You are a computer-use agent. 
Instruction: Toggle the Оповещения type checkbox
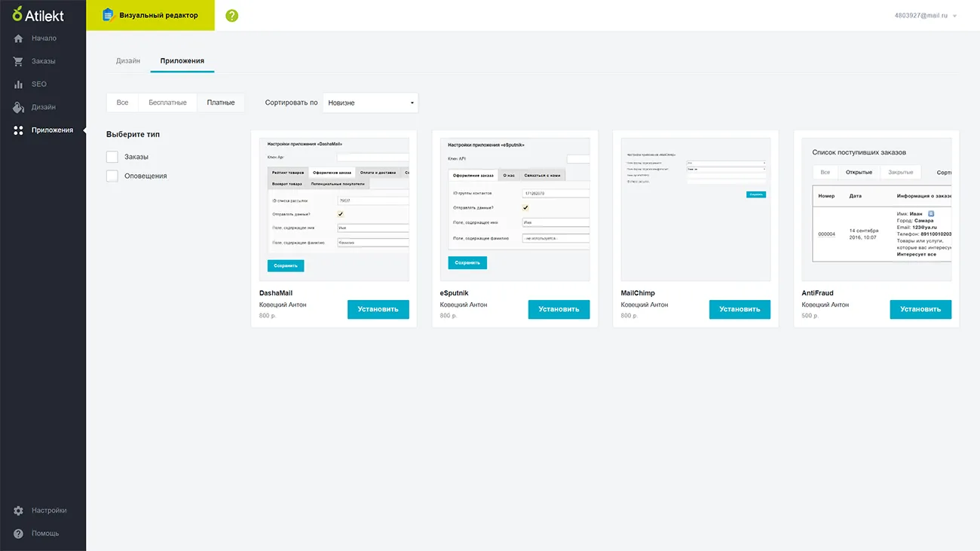112,176
